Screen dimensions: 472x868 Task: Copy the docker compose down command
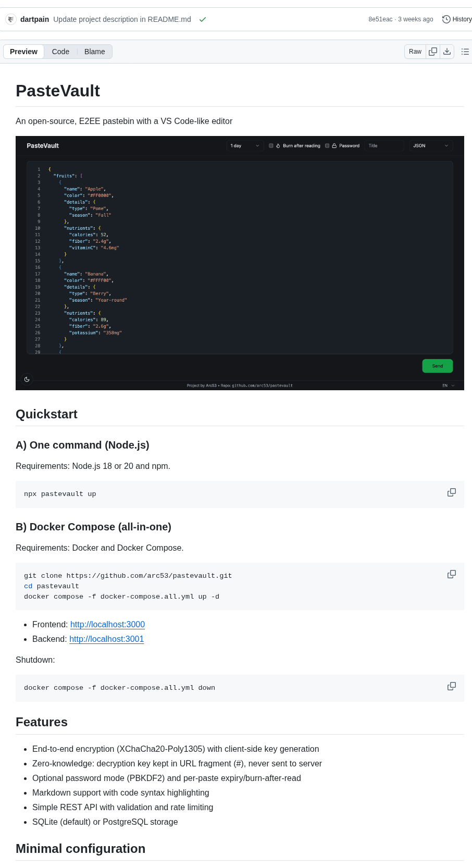(x=451, y=686)
